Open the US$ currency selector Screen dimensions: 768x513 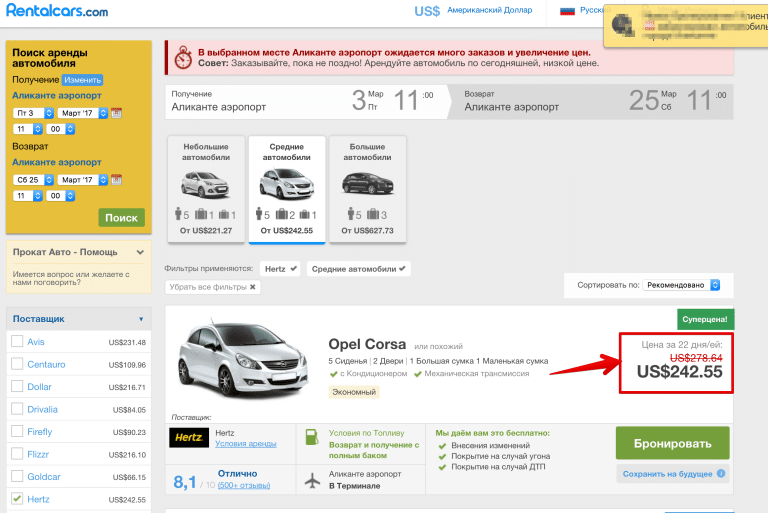tap(473, 11)
